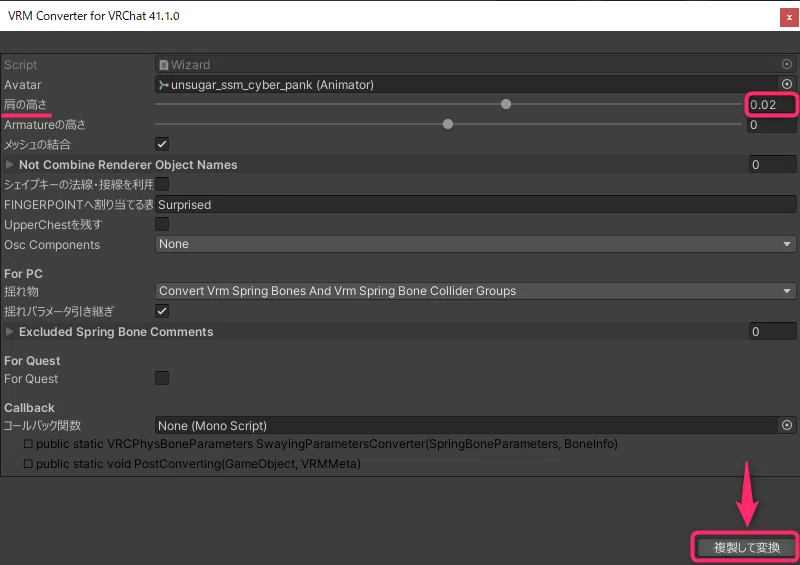
Task: Click the PostConverting signature line
Action: (x=192, y=464)
